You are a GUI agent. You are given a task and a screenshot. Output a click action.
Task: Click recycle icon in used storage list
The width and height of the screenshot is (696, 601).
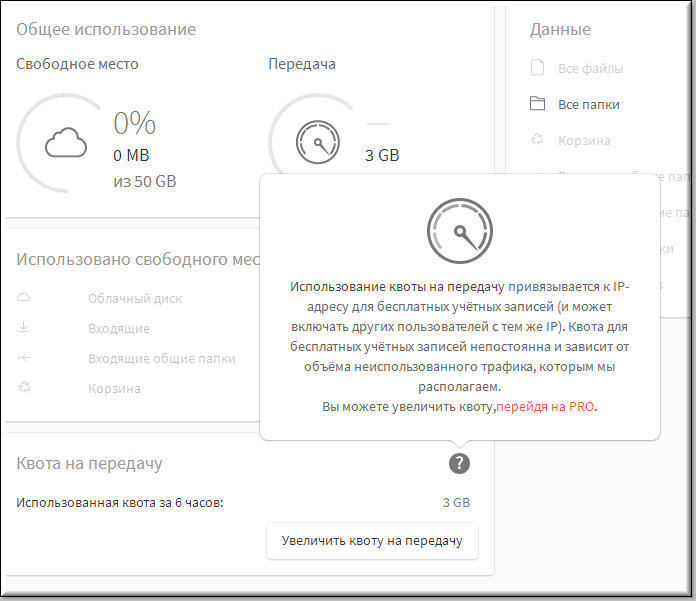(24, 388)
